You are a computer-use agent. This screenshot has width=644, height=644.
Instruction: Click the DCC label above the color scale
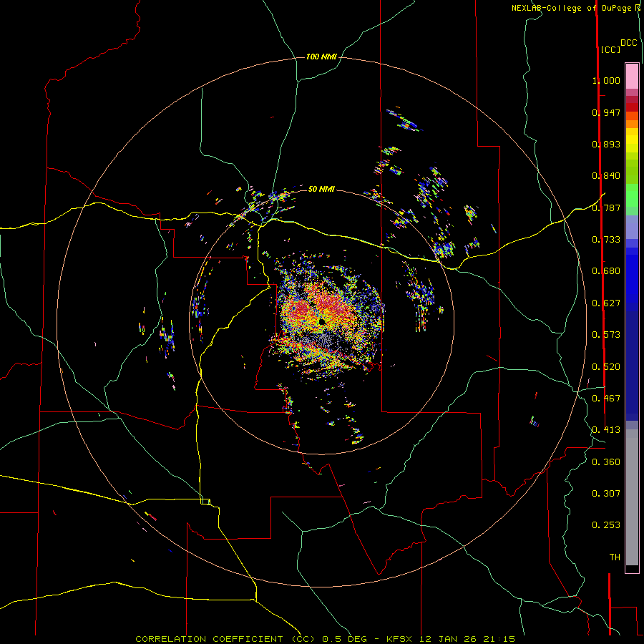pos(629,42)
